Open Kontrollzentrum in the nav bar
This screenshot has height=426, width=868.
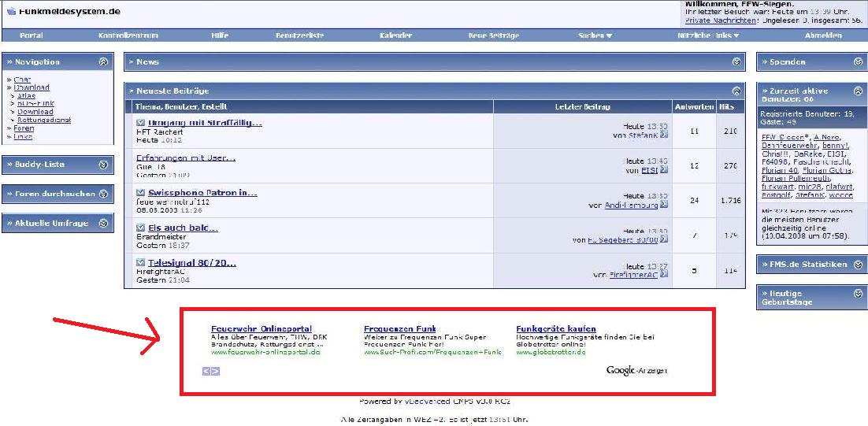128,35
